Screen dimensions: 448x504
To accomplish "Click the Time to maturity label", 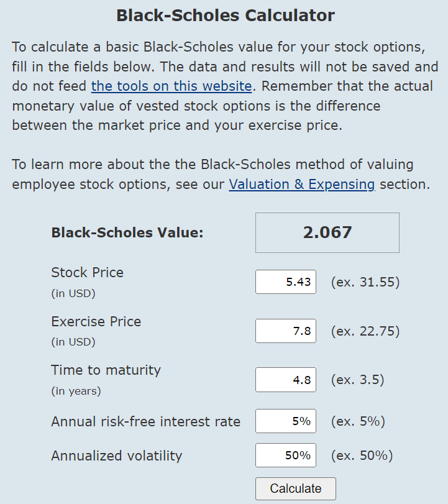I will 106,370.
